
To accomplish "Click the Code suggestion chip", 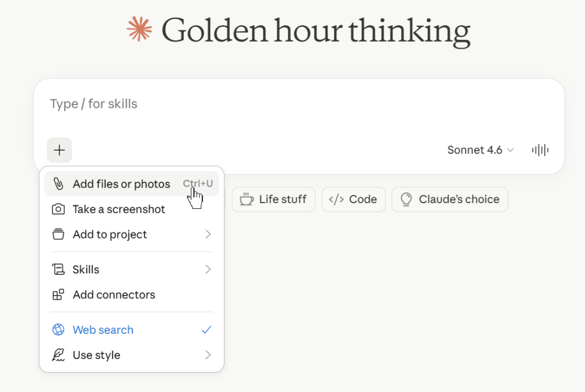I will point(353,199).
